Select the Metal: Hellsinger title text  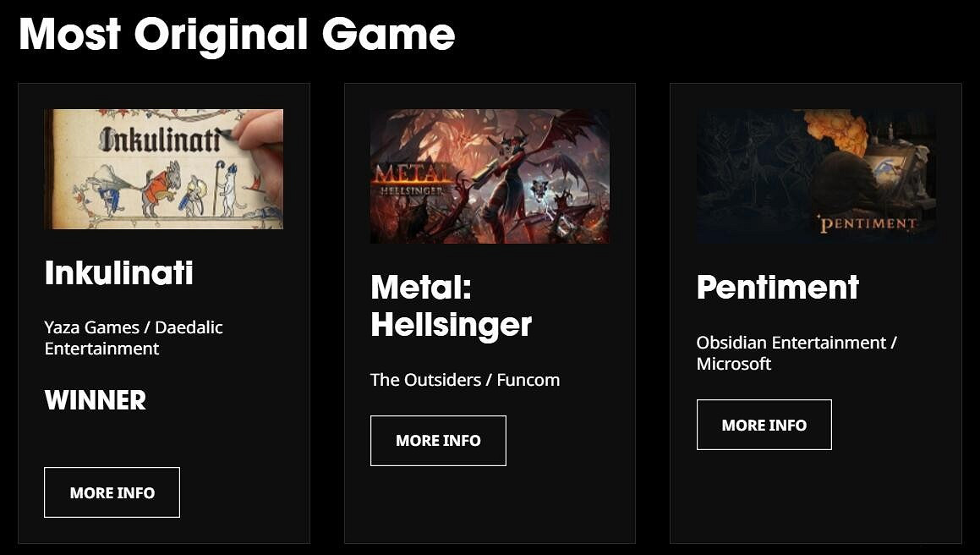click(x=452, y=306)
